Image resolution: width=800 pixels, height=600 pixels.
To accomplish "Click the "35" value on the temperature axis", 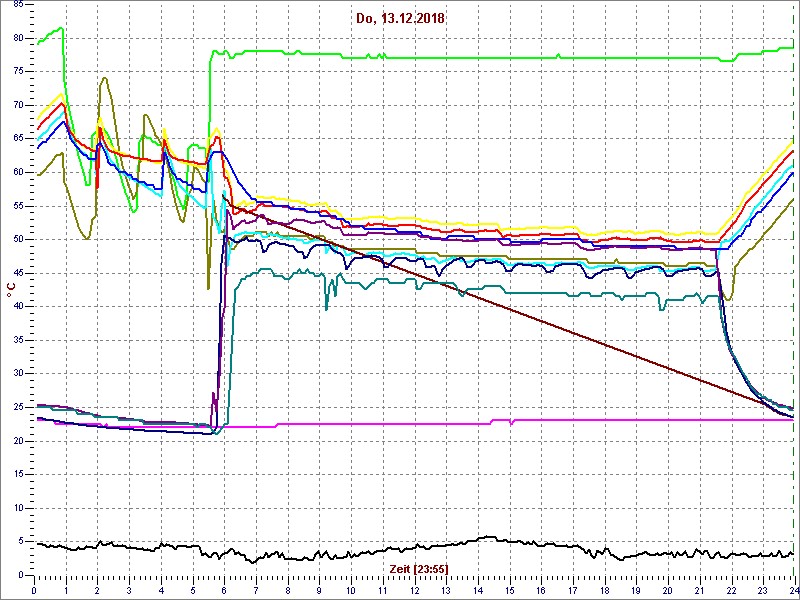I will coord(18,340).
